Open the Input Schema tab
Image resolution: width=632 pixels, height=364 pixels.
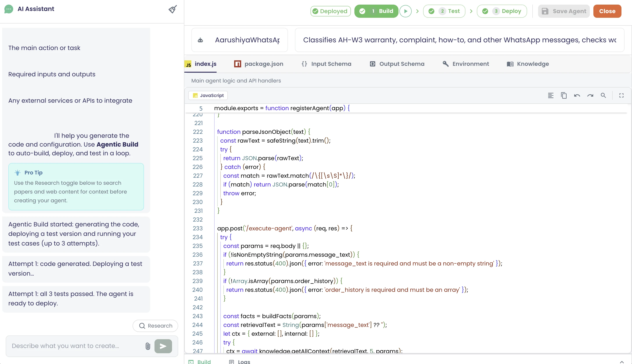[x=326, y=64]
